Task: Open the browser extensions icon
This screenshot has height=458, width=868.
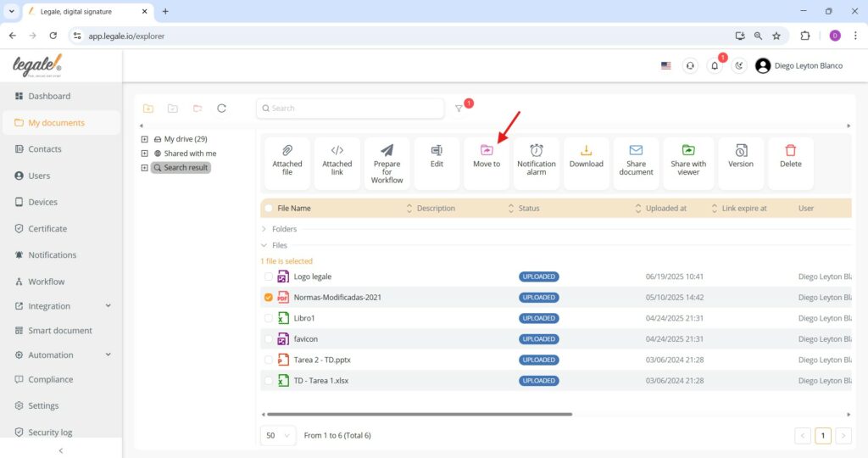Action: coord(805,36)
